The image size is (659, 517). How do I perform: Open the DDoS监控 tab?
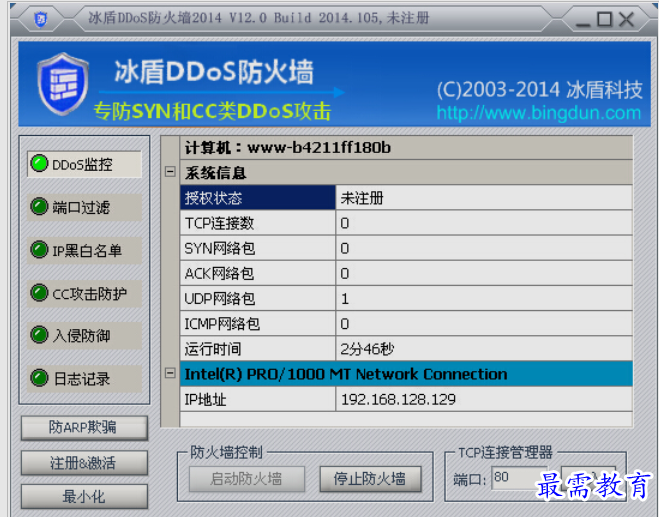(84, 164)
